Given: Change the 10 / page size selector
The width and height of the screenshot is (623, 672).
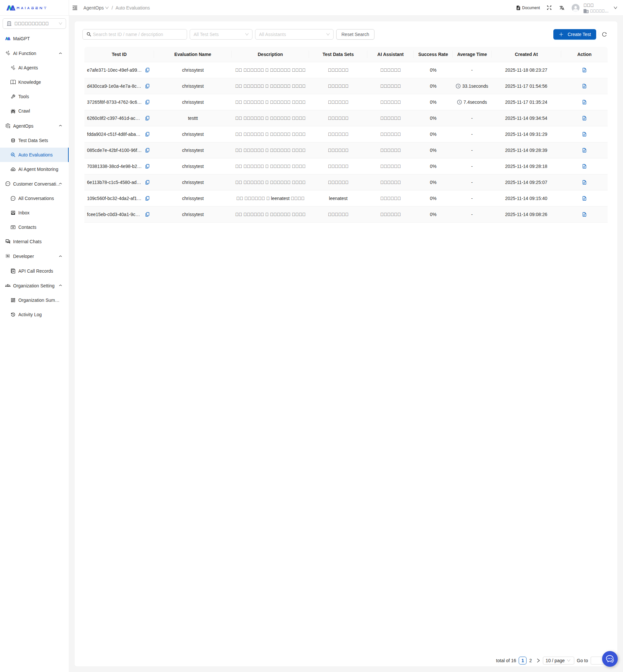Looking at the screenshot, I should point(558,661).
